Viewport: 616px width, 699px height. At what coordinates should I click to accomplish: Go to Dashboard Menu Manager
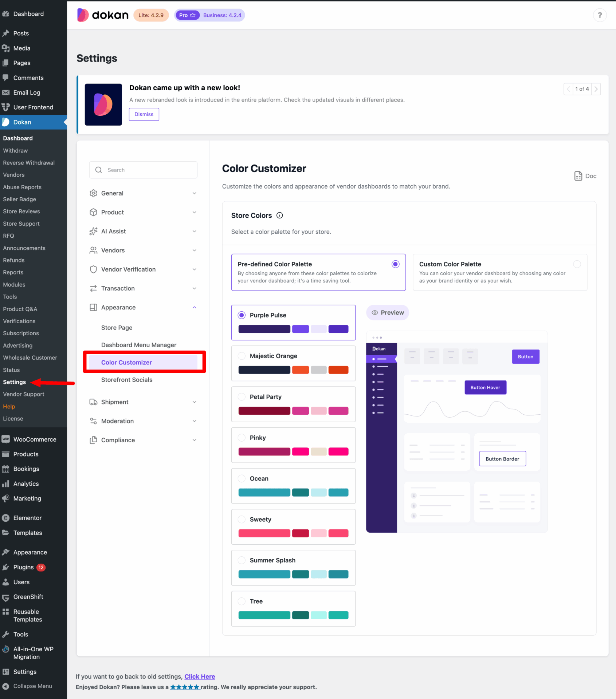[139, 345]
